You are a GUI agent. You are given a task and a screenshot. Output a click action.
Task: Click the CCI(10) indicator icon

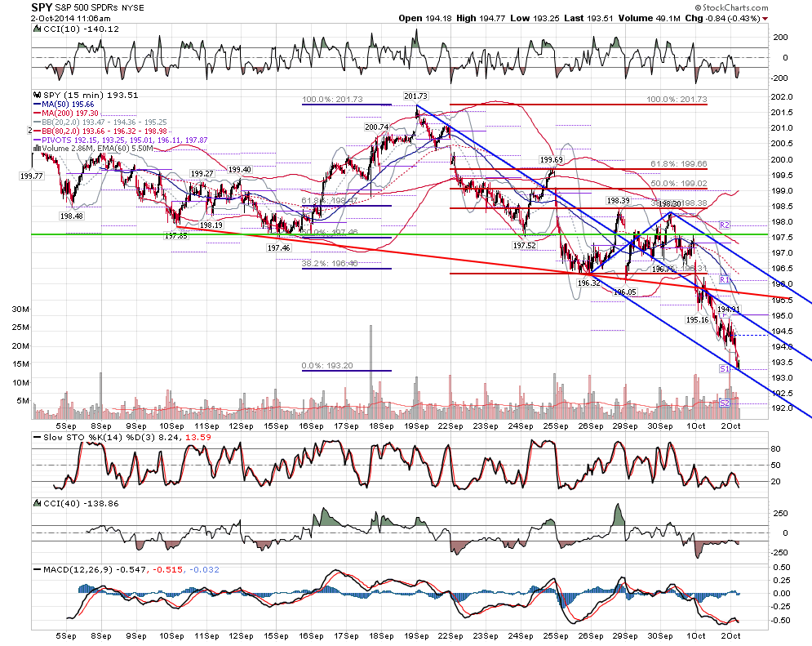pos(37,29)
